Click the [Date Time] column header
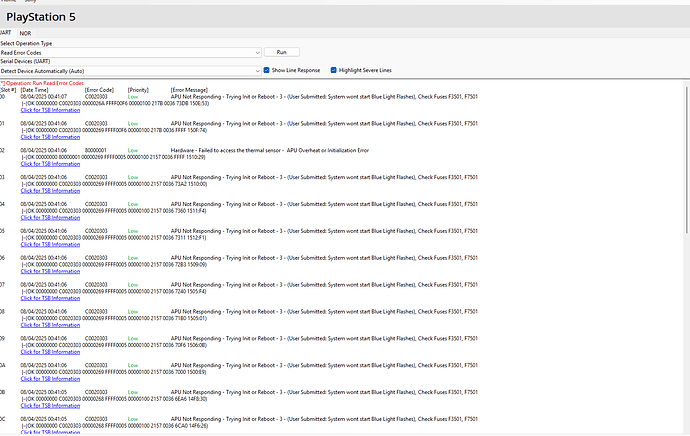The width and height of the screenshot is (690, 436). pos(35,90)
